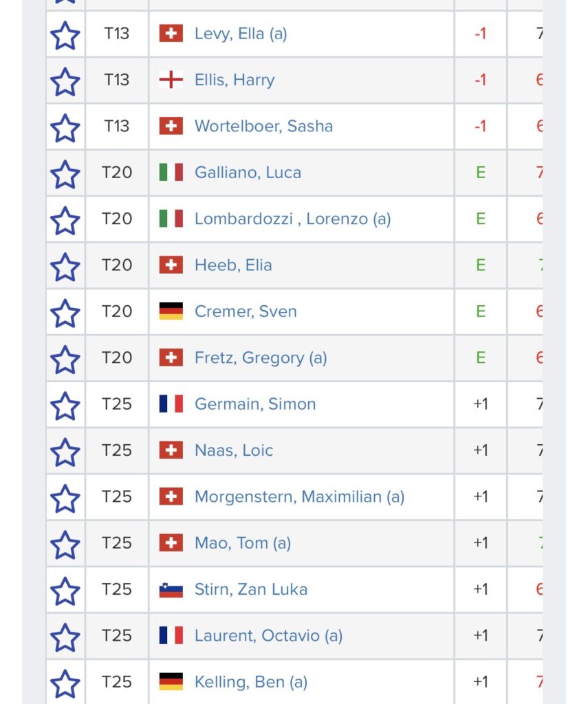Image resolution: width=588 pixels, height=704 pixels.
Task: Favorite Levy, Ella with the star icon
Action: [x=65, y=35]
